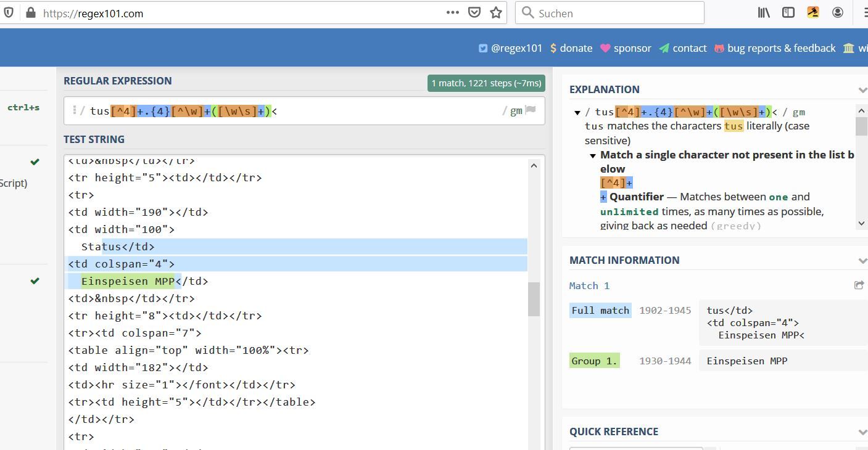Collapse 'Match a single character' explanation node
This screenshot has width=868, height=450.
[x=592, y=155]
